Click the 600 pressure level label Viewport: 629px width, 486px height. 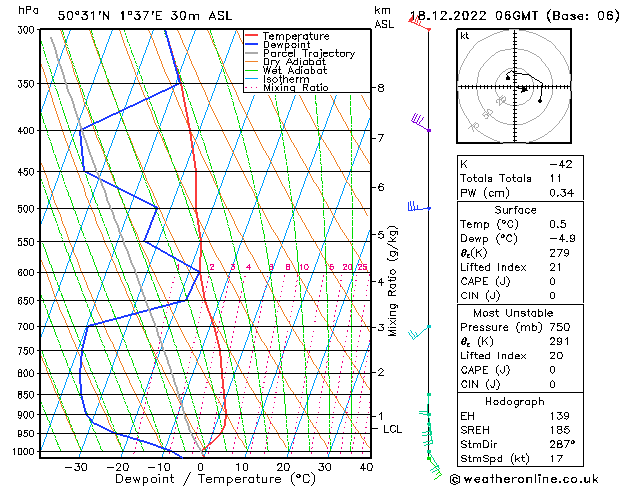coord(28,273)
